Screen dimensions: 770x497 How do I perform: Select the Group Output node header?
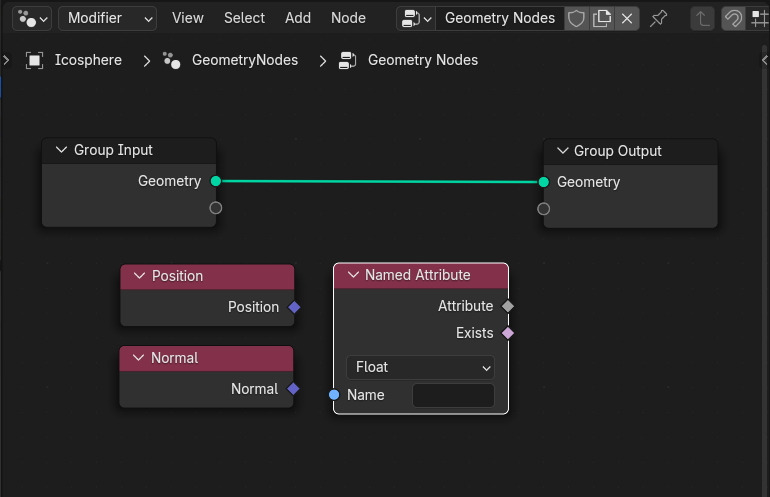pyautogui.click(x=631, y=152)
